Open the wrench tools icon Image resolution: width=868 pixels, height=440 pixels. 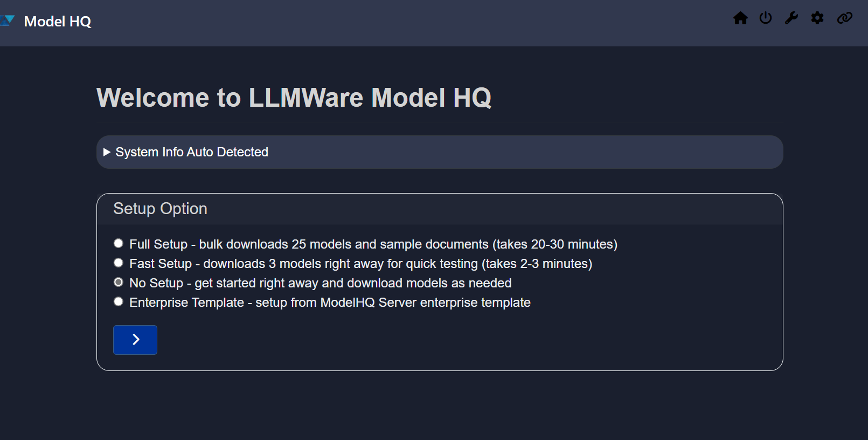point(791,18)
